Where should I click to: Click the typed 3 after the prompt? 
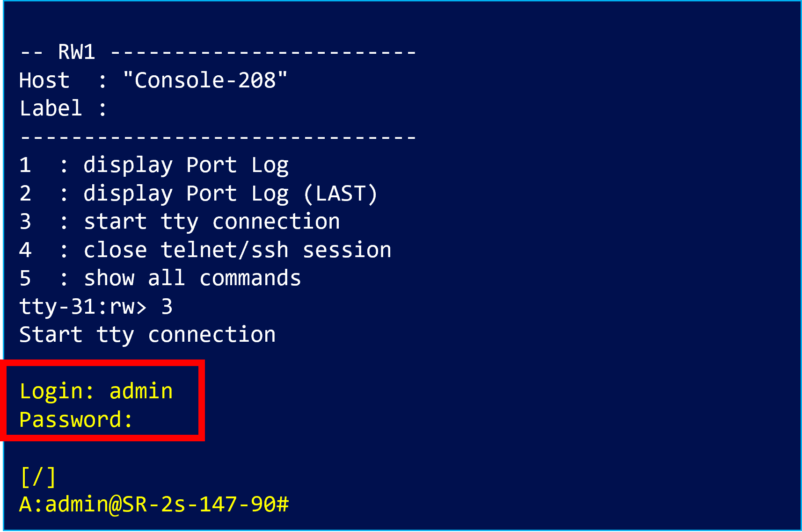click(167, 307)
